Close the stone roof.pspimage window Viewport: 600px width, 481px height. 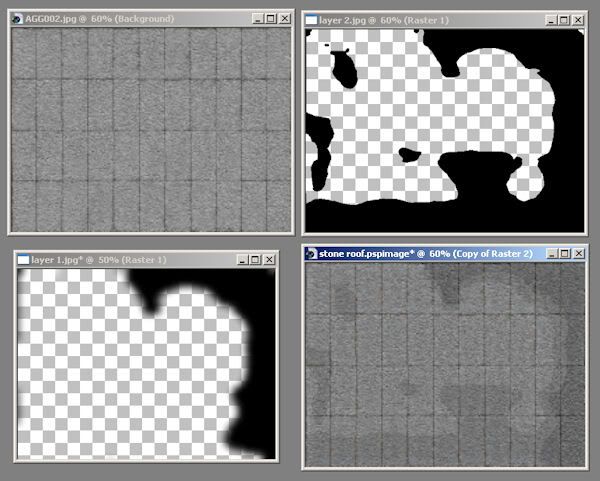pyautogui.click(x=579, y=253)
